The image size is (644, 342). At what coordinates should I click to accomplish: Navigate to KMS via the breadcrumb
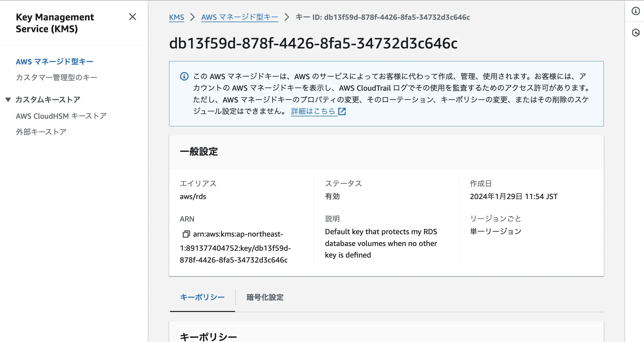(x=177, y=17)
